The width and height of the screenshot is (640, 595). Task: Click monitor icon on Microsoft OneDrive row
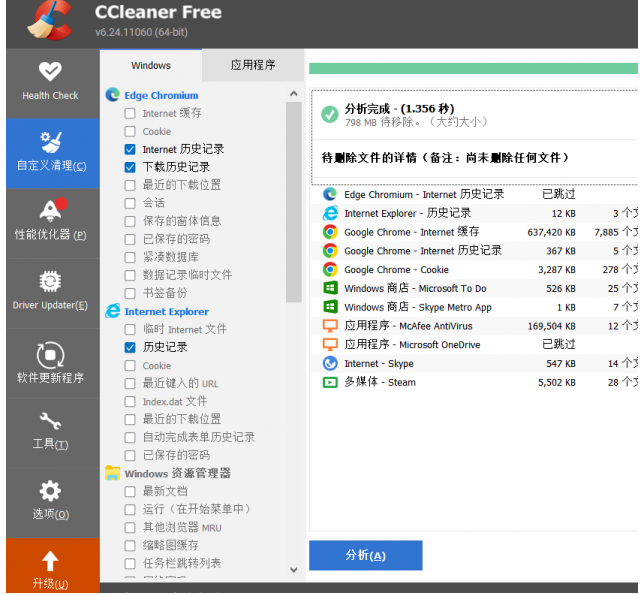330,344
